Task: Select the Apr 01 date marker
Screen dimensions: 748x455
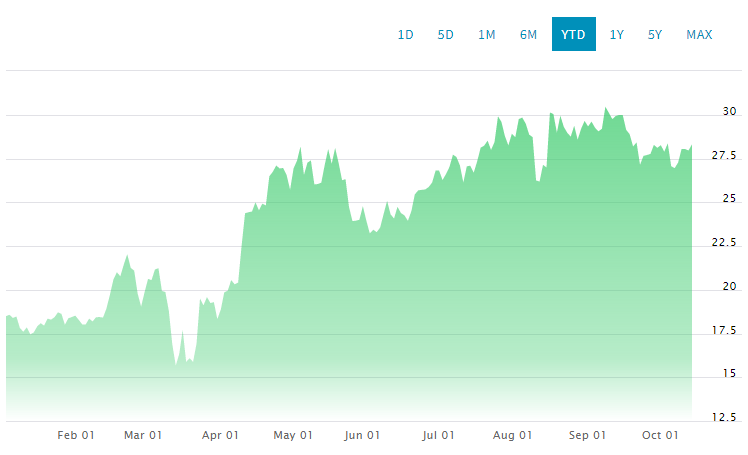Action: [220, 435]
